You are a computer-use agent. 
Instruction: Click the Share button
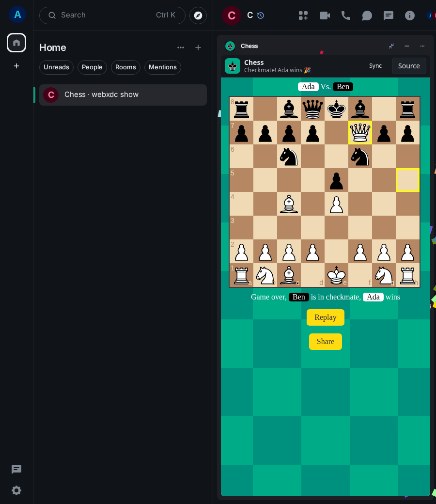(x=325, y=341)
